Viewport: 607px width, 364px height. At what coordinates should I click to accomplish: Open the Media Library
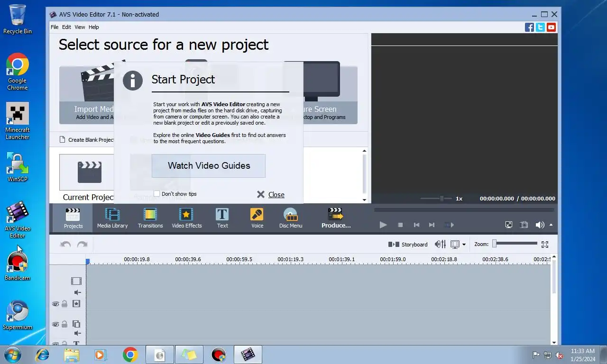[112, 218]
